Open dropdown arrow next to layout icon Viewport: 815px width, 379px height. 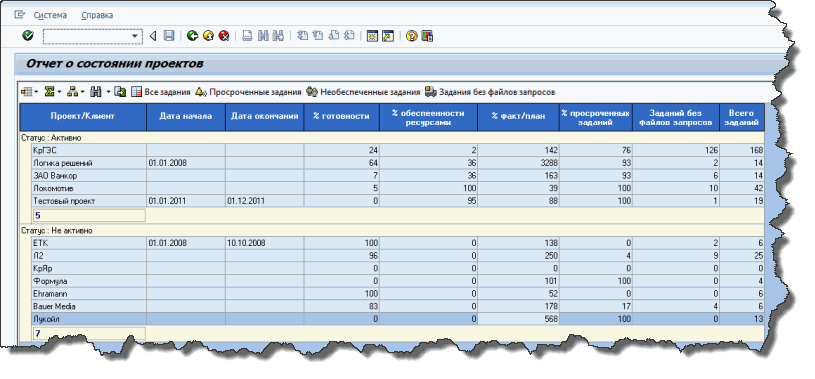[x=35, y=92]
